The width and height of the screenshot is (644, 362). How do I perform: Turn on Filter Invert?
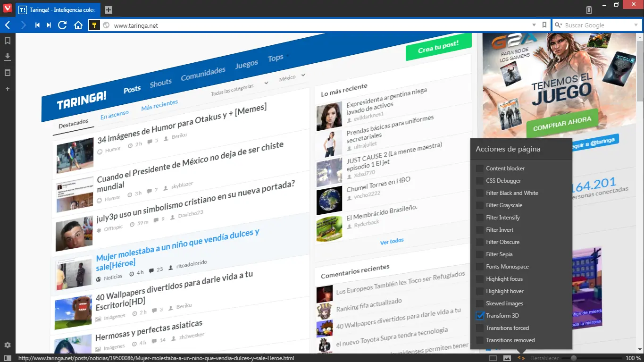click(x=480, y=230)
